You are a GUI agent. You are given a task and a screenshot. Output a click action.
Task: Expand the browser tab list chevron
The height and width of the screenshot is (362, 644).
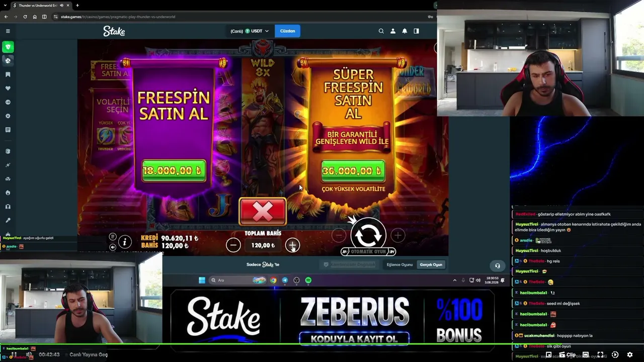pos(5,6)
